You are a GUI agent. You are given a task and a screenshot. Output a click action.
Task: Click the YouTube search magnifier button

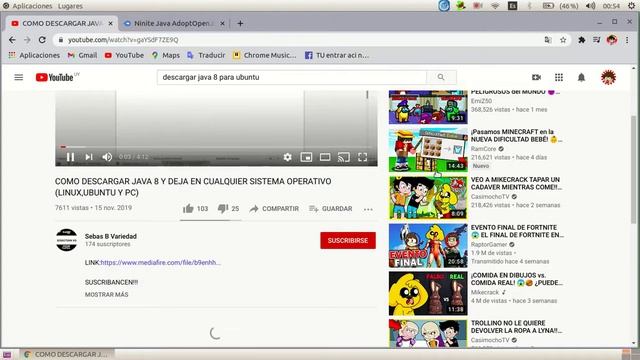[441, 77]
